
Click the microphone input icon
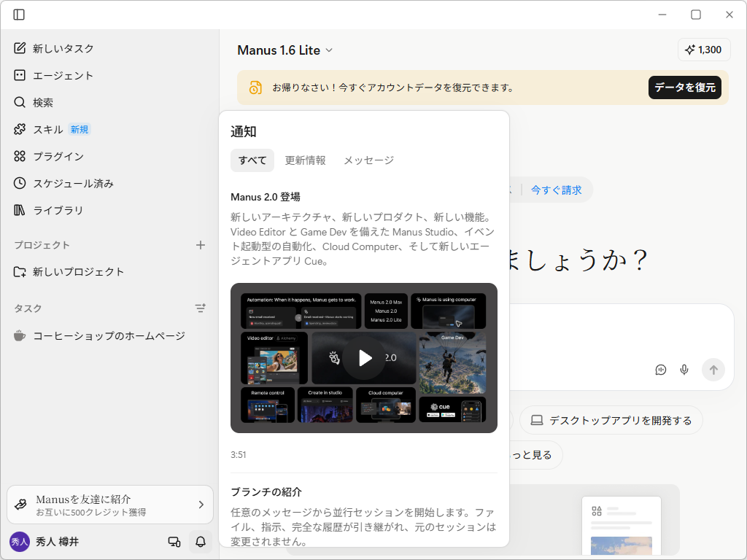coord(684,370)
